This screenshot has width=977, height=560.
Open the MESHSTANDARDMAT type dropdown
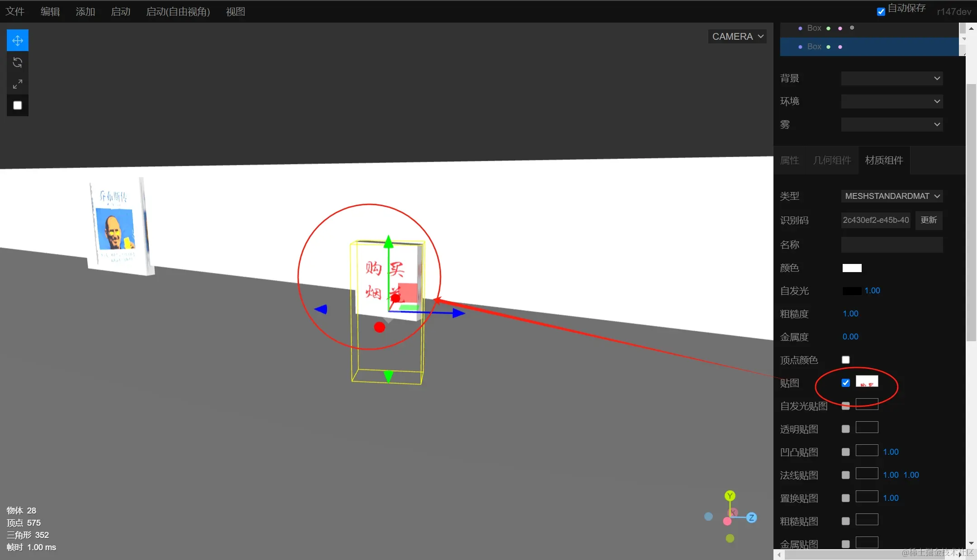[892, 196]
